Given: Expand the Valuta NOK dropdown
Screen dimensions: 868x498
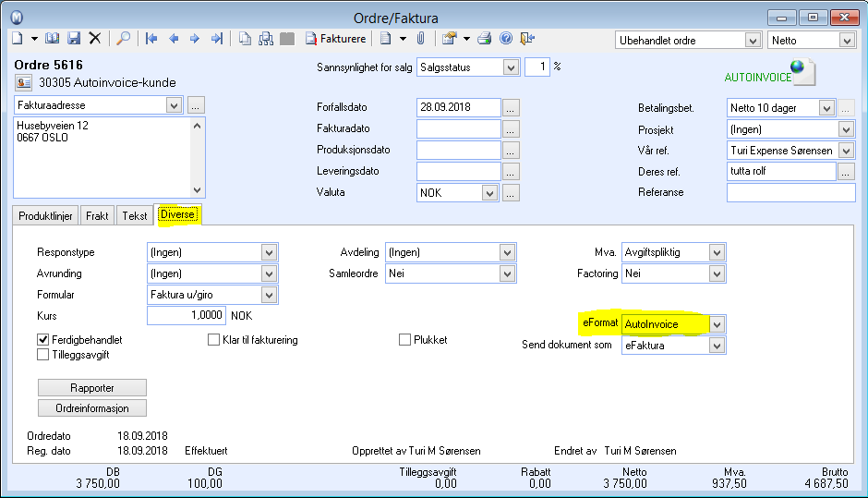Looking at the screenshot, I should [488, 193].
